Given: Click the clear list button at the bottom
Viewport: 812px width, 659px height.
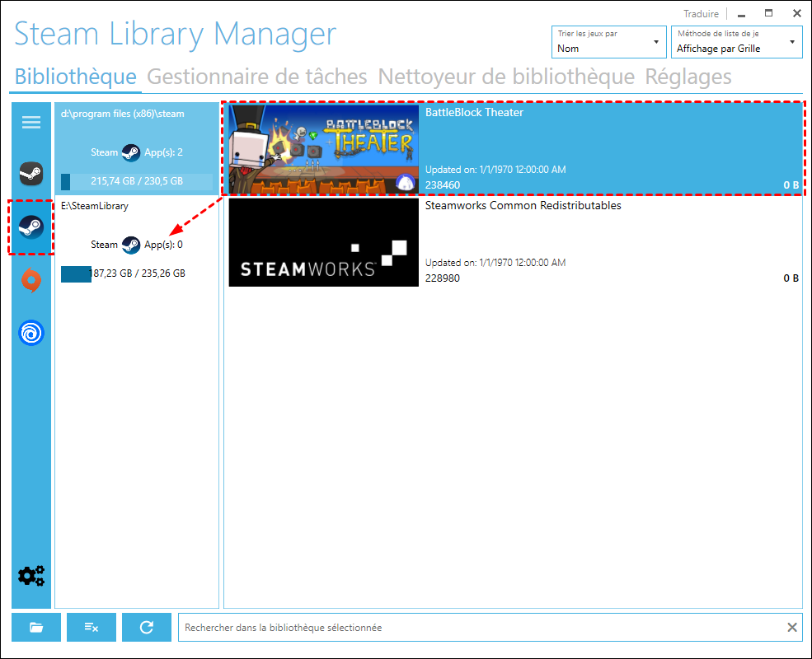Looking at the screenshot, I should [x=92, y=628].
